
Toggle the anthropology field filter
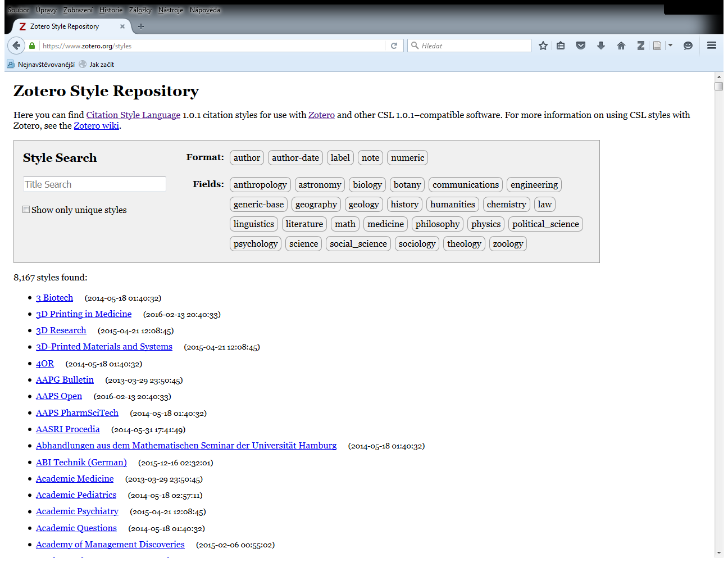coord(260,185)
